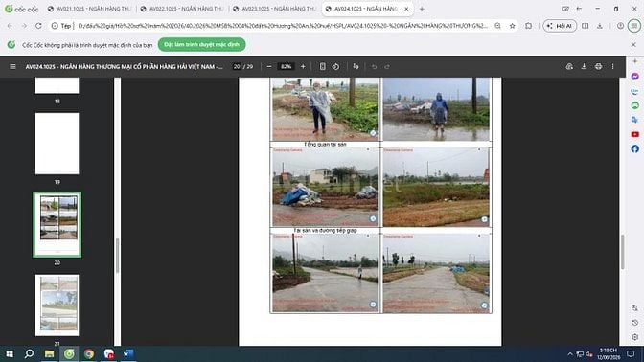Image resolution: width=644 pixels, height=362 pixels.
Task: Reload the current page
Action: tap(38, 26)
